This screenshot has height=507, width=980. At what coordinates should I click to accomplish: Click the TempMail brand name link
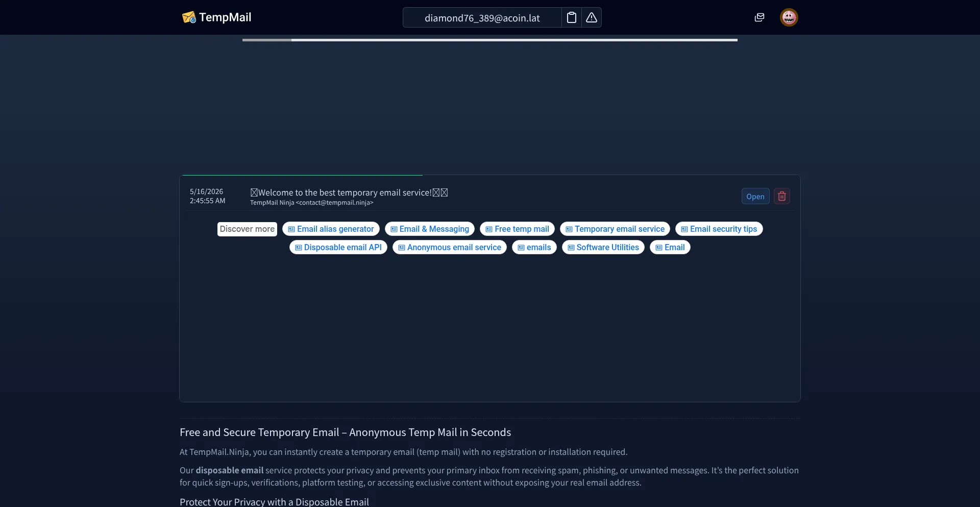[x=225, y=17]
